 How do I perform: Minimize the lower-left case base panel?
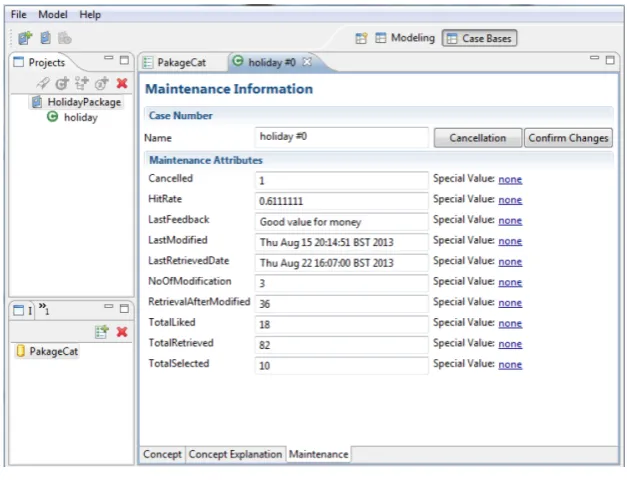[108, 306]
